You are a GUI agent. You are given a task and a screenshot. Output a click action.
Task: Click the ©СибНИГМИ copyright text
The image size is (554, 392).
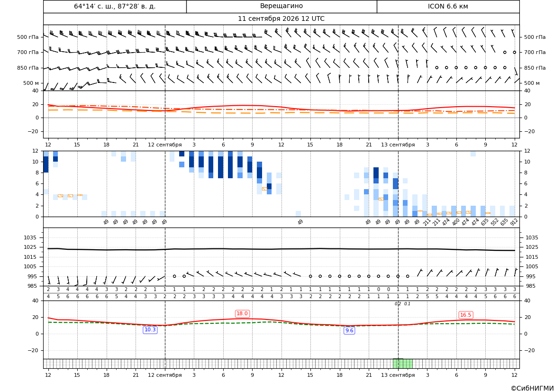point(532,388)
